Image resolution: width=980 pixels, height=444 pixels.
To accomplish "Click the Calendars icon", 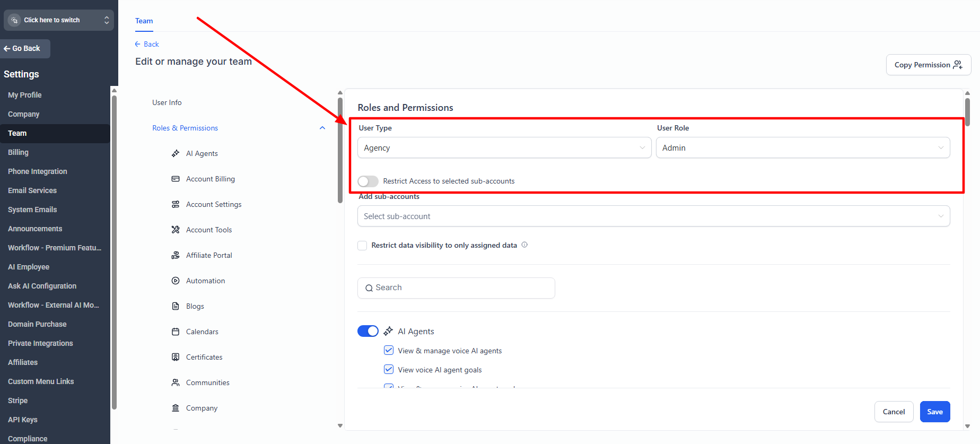I will [176, 332].
